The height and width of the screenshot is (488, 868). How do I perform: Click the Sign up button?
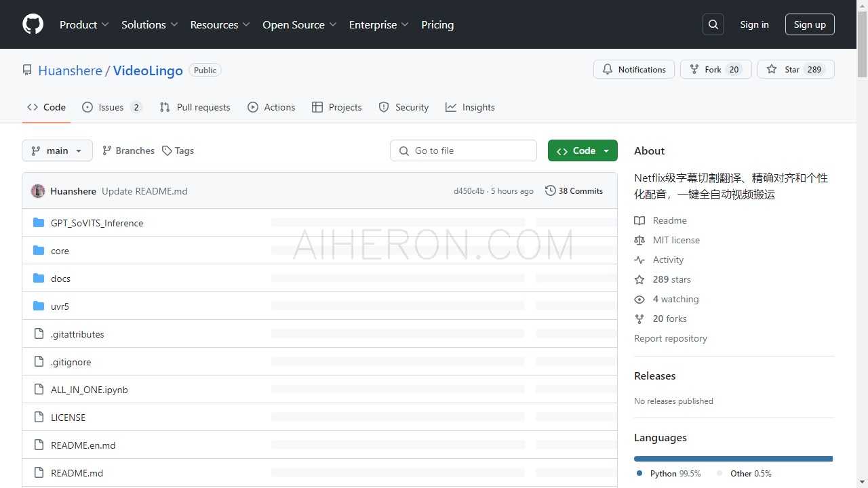tap(810, 24)
